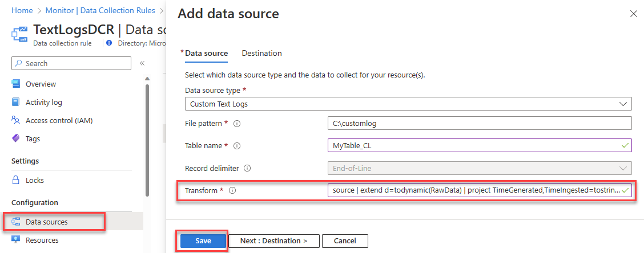Click the Access control (IAM) icon
644x253 pixels.
16,120
